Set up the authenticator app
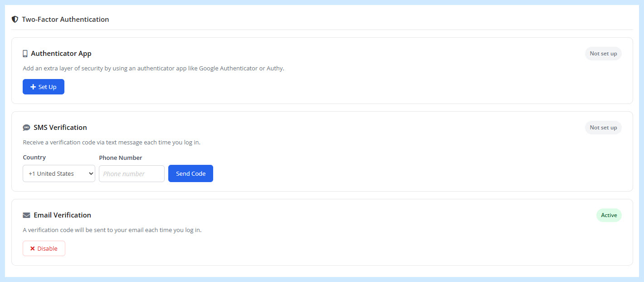Screen dimensions: 644x282 pos(44,87)
